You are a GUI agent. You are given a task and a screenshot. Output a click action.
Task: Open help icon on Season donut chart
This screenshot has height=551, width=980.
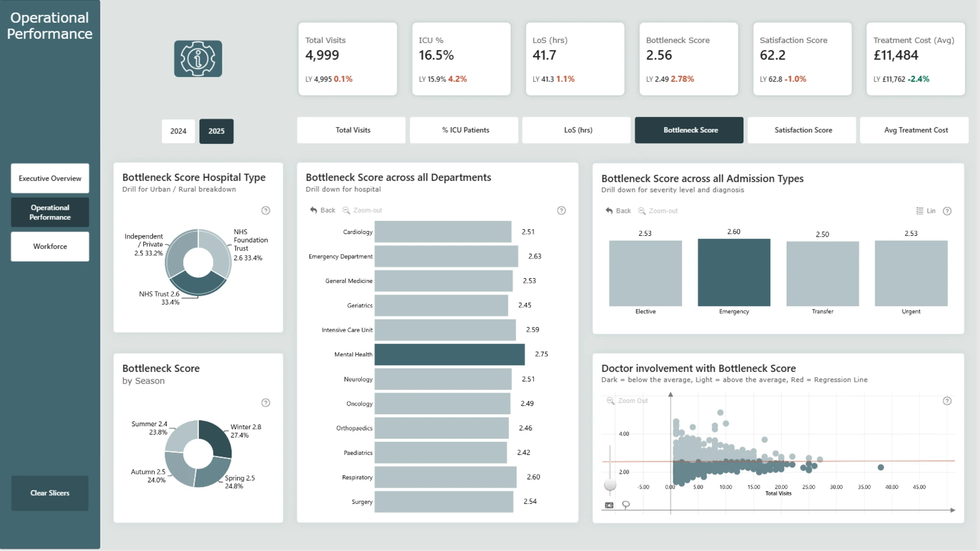pos(265,403)
